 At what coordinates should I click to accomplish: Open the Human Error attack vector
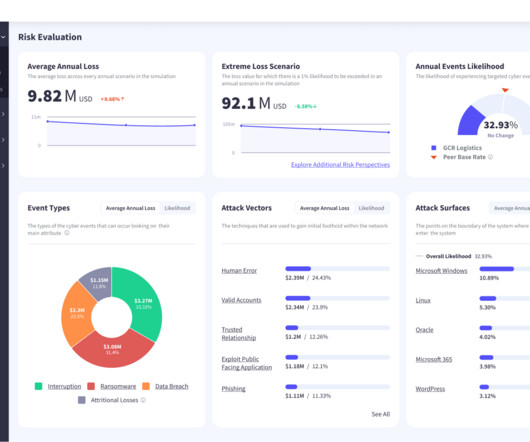[x=239, y=271]
